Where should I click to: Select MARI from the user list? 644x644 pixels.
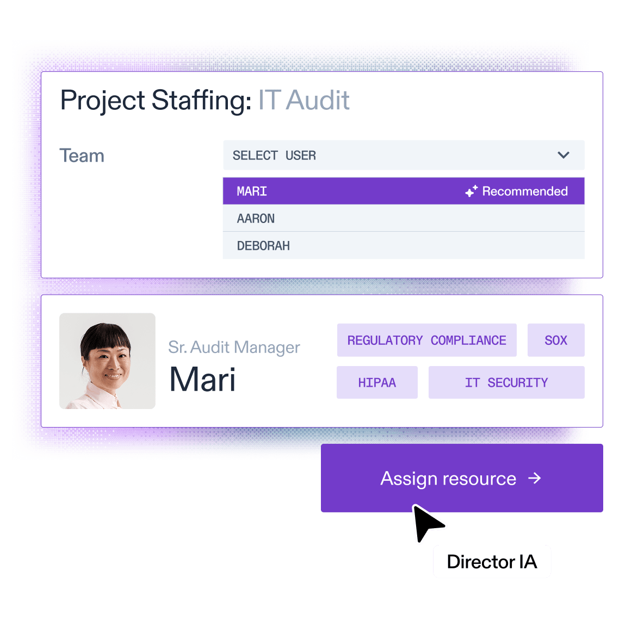(404, 191)
